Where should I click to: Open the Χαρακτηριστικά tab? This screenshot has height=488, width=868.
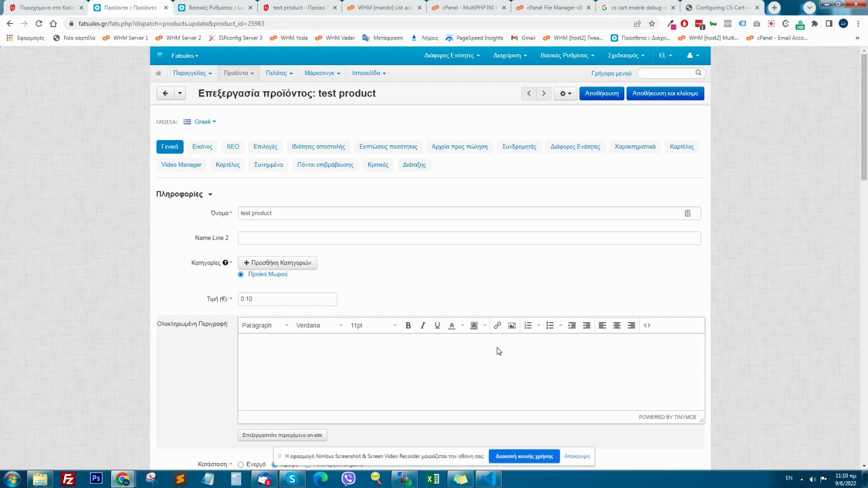pos(635,147)
